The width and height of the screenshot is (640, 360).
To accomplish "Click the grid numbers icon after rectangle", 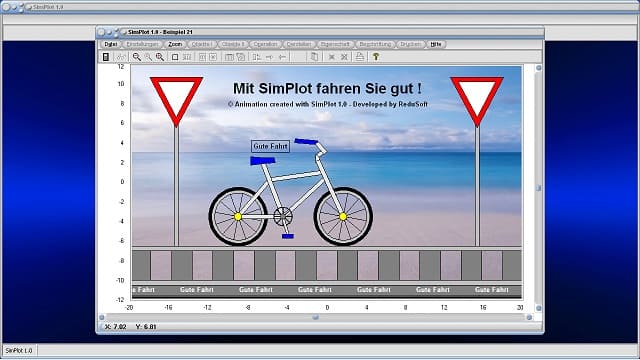I will click(x=187, y=57).
